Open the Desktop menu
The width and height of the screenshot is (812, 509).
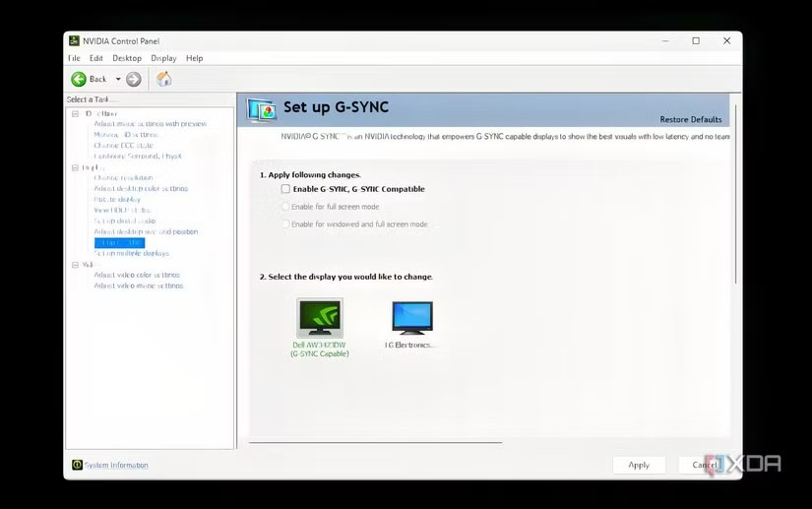coord(126,58)
